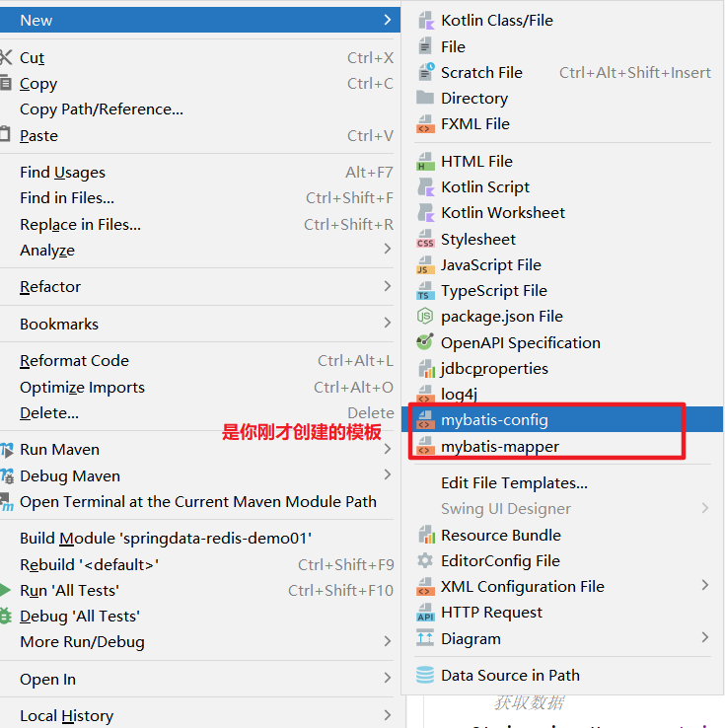Expand the Analyze submenu arrow
Viewport: 725px width, 728px height.
pos(388,249)
